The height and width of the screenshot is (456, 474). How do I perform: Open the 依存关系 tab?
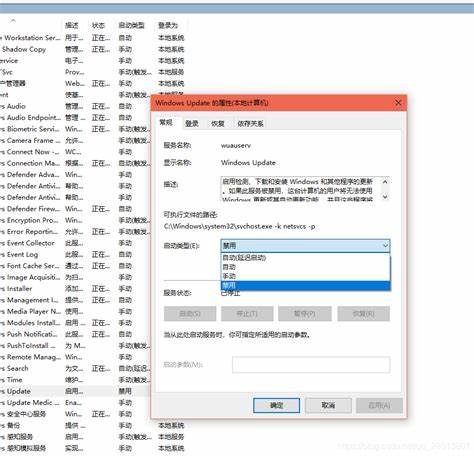(250, 124)
